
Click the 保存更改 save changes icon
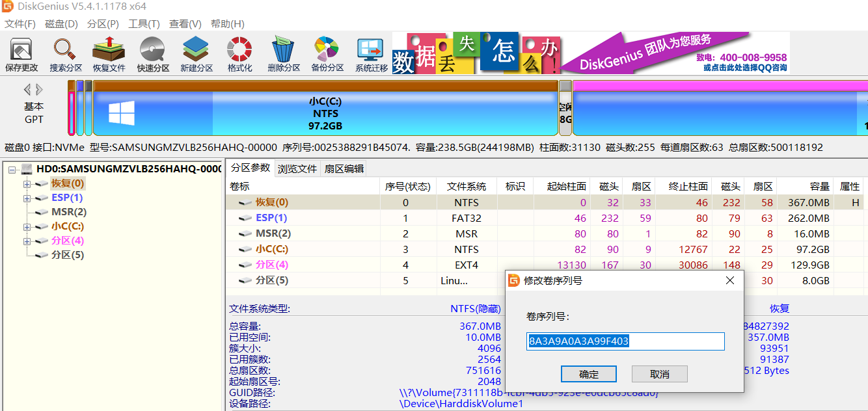(x=21, y=53)
